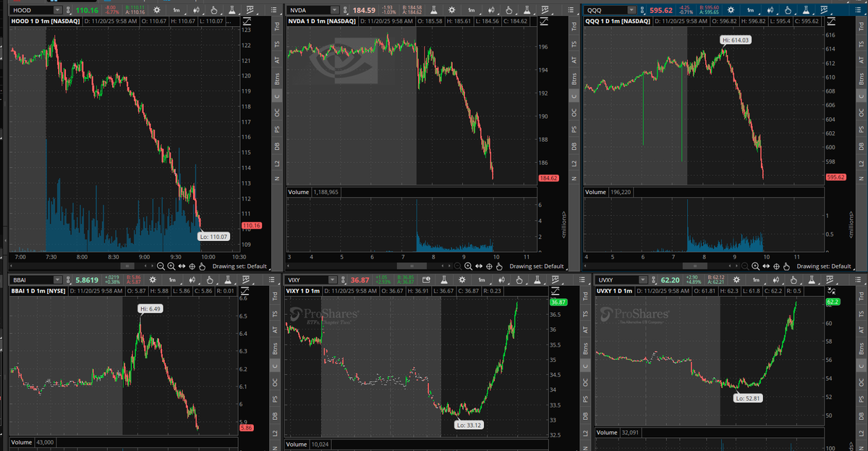This screenshot has height=451, width=868.
Task: Open the 1m timeframe dropdown in NVDA panel
Action: tap(471, 10)
